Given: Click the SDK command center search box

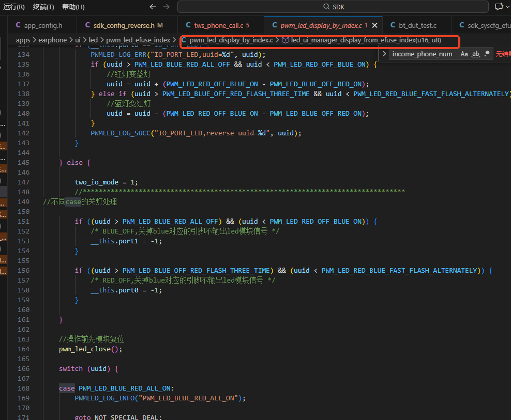Looking at the screenshot, I should click(333, 7).
